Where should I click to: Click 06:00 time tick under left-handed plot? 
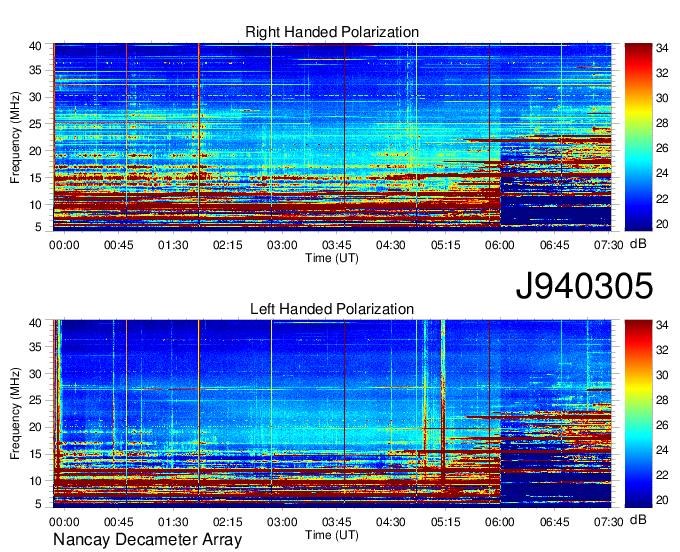[500, 522]
